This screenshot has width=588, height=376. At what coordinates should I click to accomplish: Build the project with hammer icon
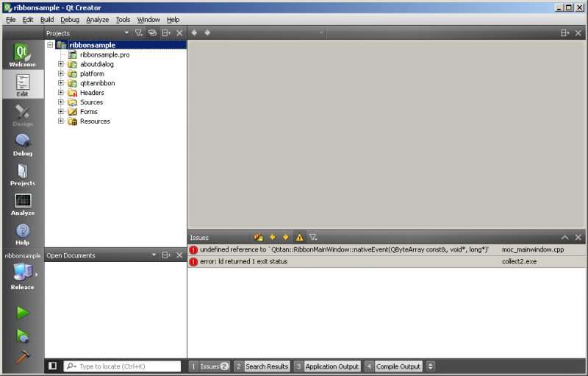(x=22, y=358)
